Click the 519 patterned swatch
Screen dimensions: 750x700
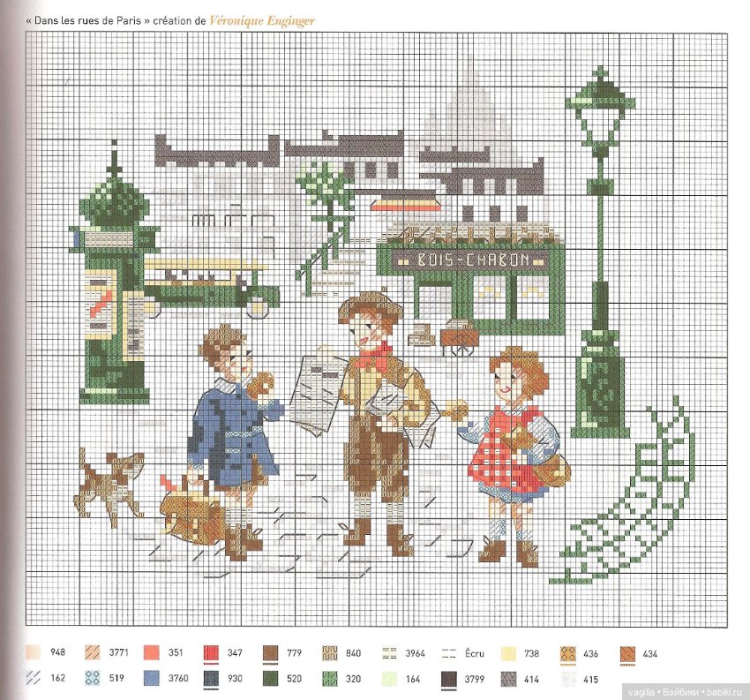click(93, 679)
